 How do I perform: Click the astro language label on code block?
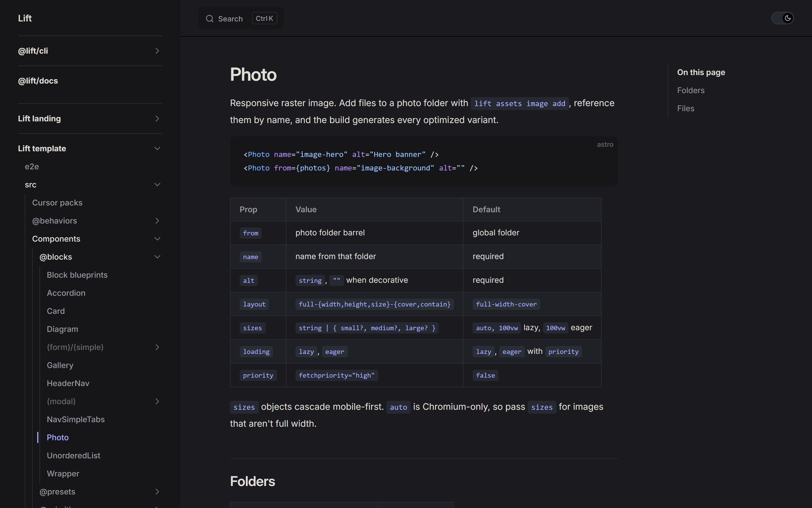[605, 144]
